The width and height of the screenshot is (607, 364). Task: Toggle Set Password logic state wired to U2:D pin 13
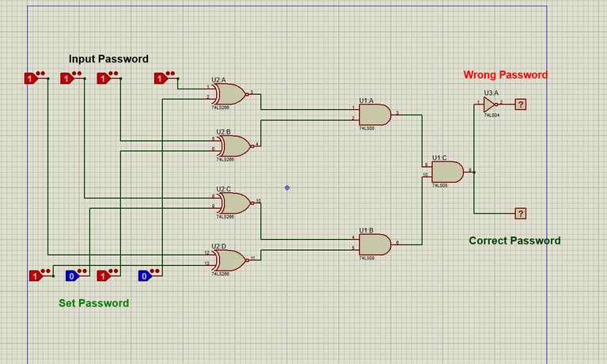[x=36, y=275]
